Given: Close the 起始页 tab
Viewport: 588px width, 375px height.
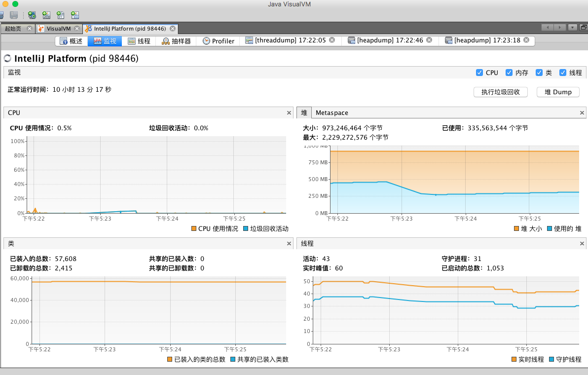Looking at the screenshot, I should [x=30, y=29].
